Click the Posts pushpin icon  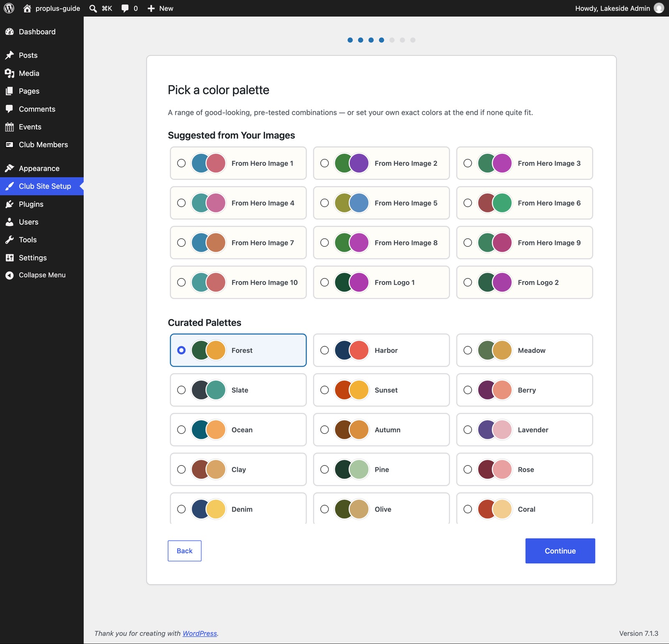[x=10, y=55]
